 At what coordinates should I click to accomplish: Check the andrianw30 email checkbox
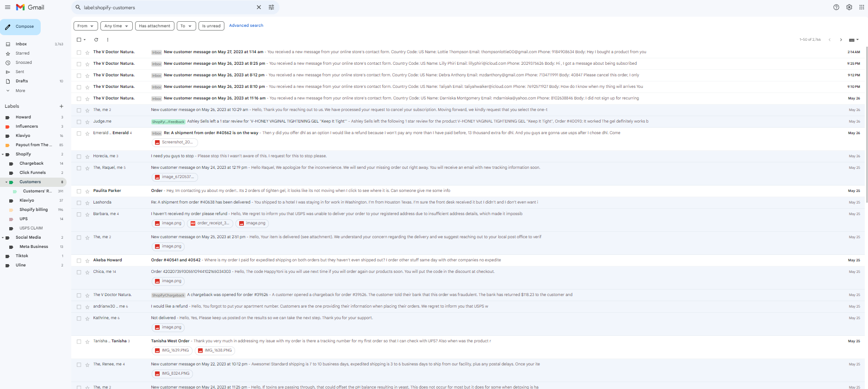point(79,307)
